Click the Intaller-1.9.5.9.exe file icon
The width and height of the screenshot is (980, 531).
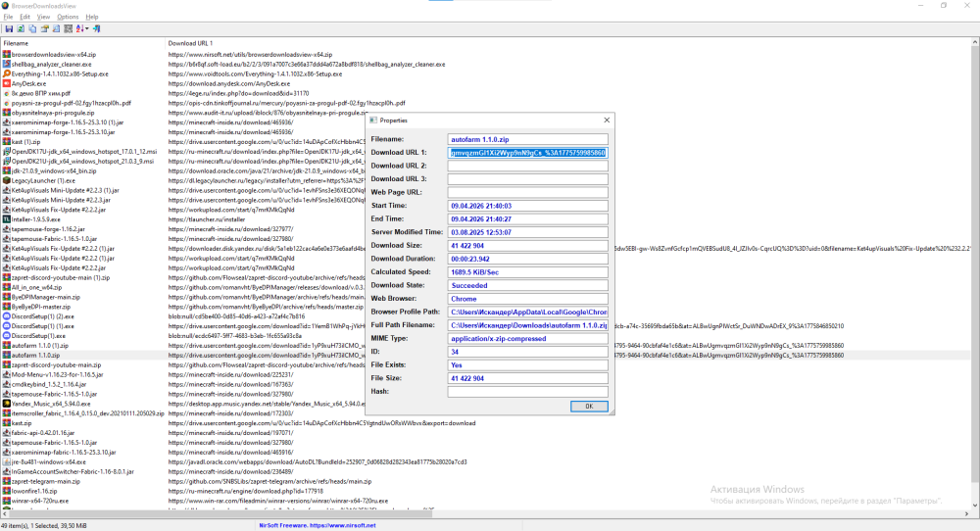(6, 219)
